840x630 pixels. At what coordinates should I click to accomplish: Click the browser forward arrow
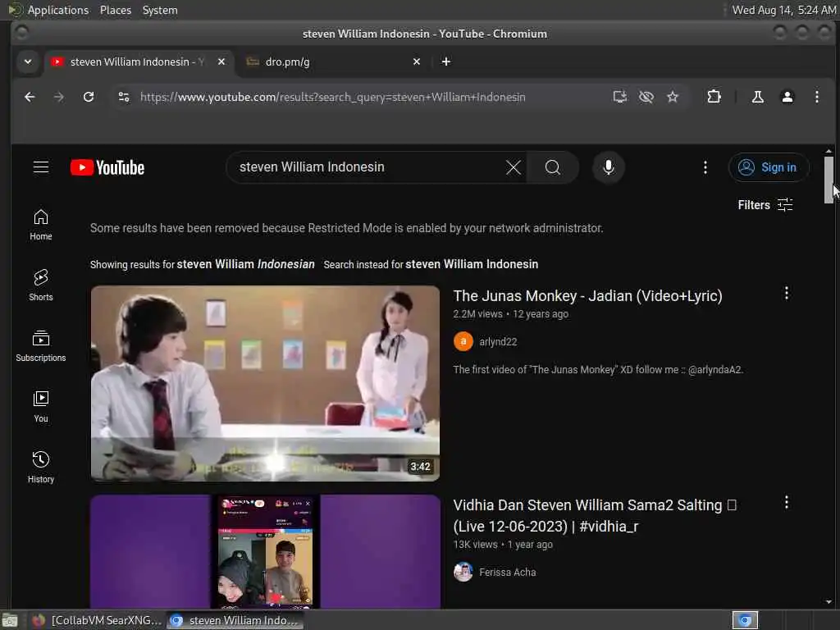[59, 97]
